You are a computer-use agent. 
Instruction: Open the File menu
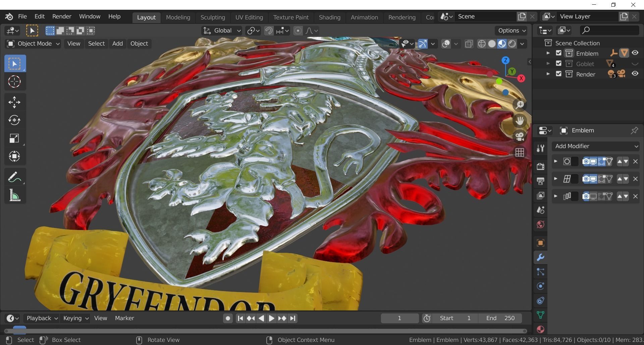click(x=22, y=16)
